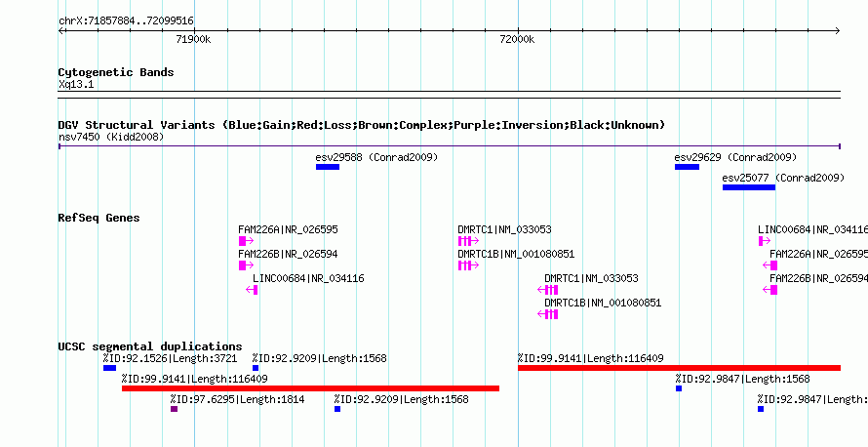
Task: Click the reverse-strand DMRTC1B exon glyph
Action: pos(547,314)
